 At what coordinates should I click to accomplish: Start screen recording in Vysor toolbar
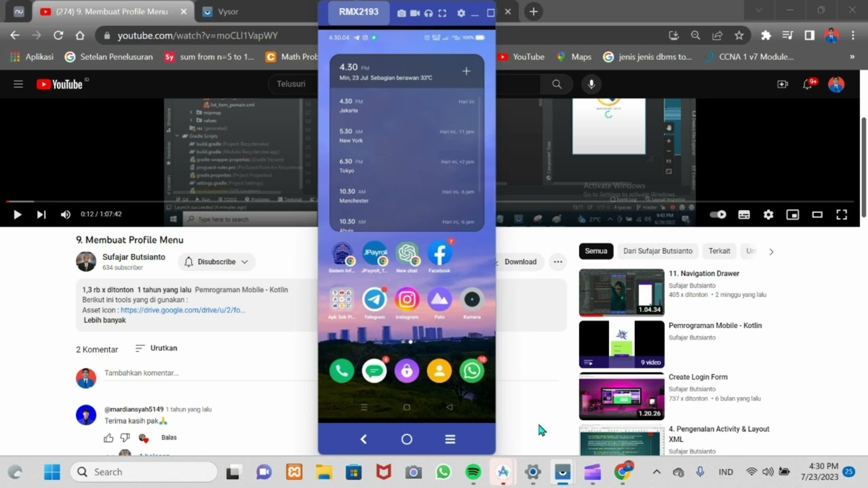pos(415,14)
